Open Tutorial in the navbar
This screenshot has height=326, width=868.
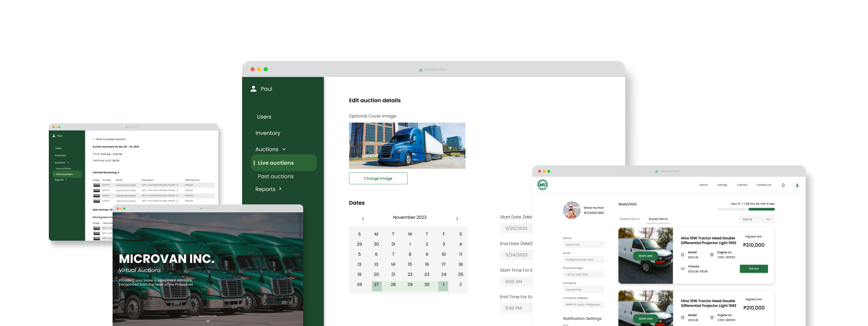[x=742, y=185]
